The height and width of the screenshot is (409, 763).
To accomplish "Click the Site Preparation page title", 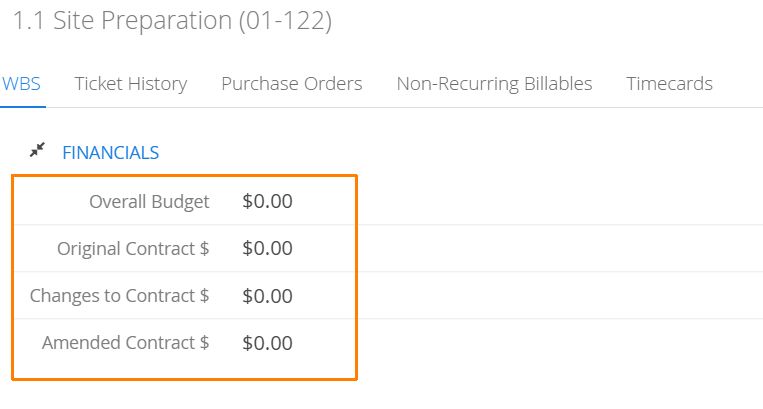I will pyautogui.click(x=143, y=21).
